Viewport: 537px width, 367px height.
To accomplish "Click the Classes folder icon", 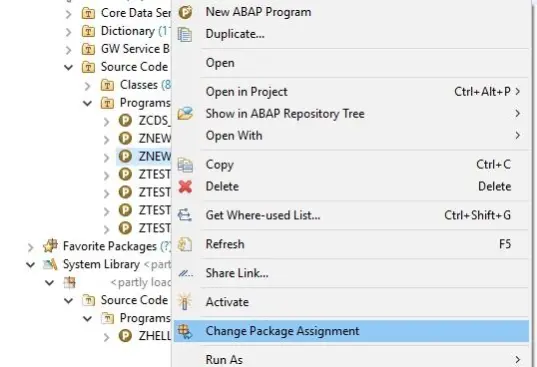I will coord(107,85).
